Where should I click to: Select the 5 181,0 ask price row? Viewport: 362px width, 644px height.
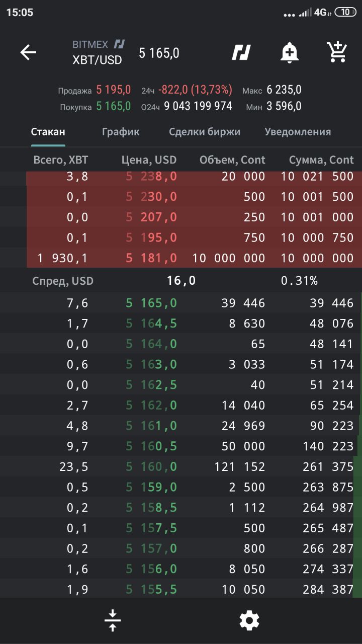tap(194, 258)
